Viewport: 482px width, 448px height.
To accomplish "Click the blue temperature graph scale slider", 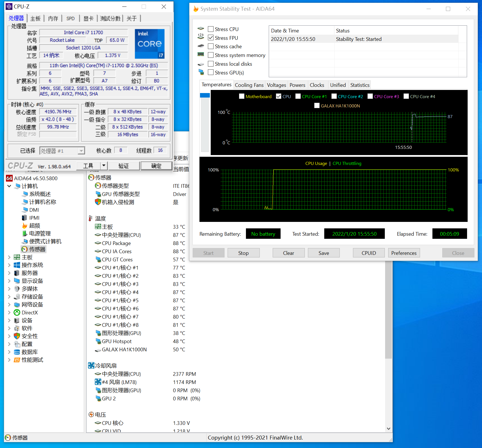I will coord(205,95).
